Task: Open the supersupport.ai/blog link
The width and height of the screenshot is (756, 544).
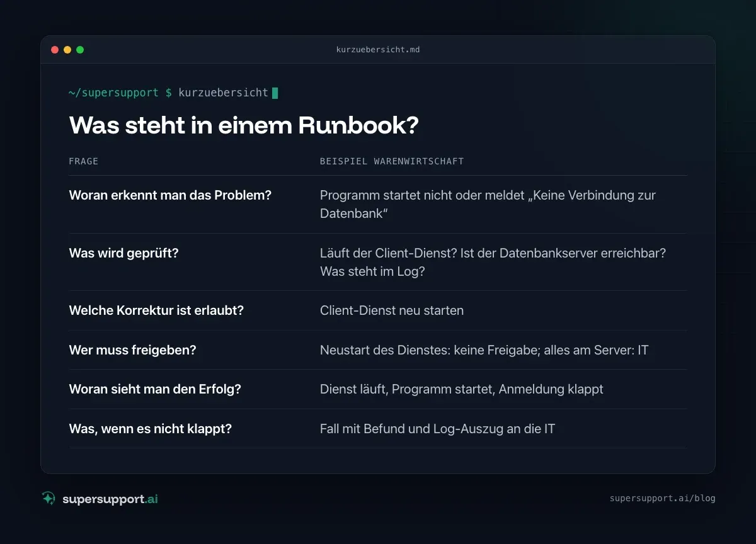Action: click(663, 498)
